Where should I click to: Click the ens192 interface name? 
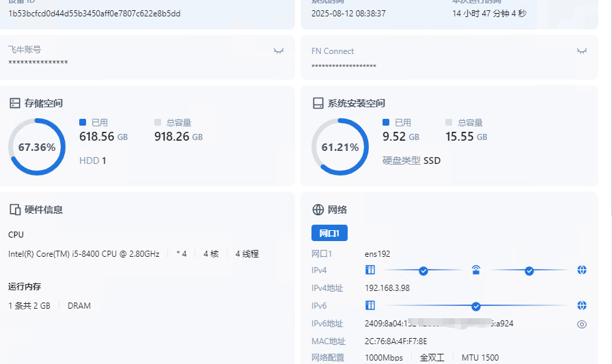(x=378, y=254)
